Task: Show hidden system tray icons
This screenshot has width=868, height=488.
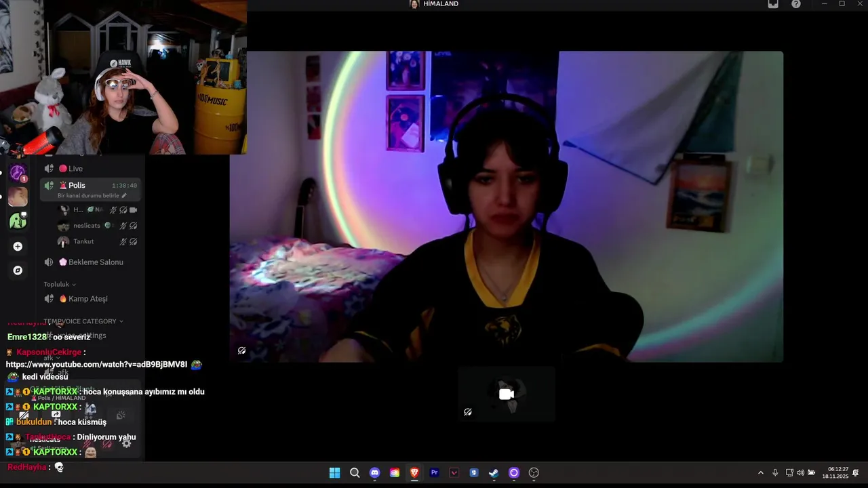Action: (x=760, y=473)
